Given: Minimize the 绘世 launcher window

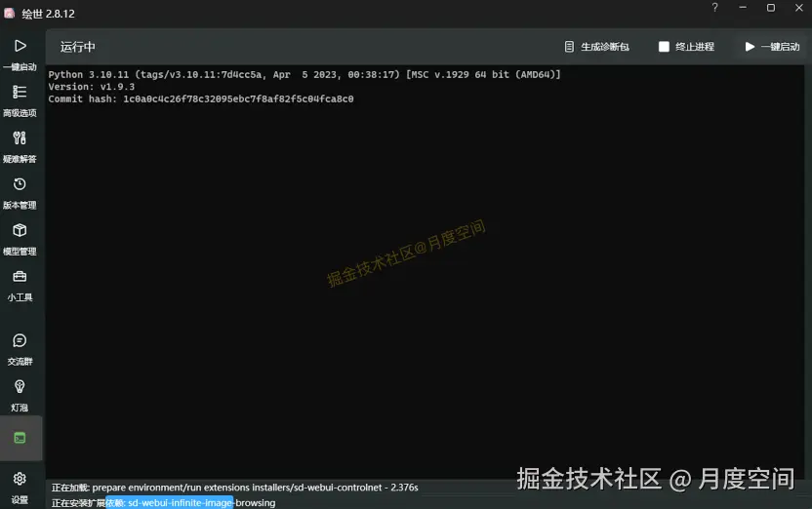Looking at the screenshot, I should tap(743, 7).
